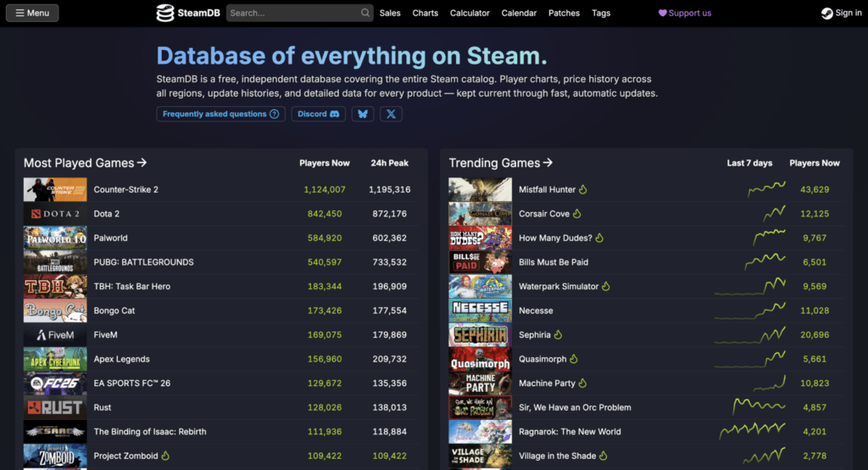
Task: Click the Ragnarok The New World sparkline
Action: (x=752, y=430)
